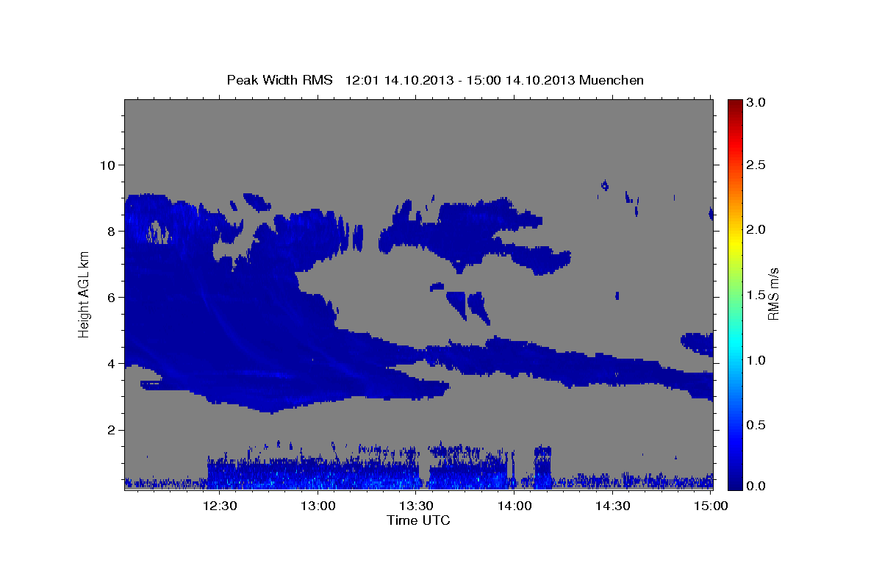Click the 'Height AGL km' axis title
Screen dimensions: 882x588
click(84, 295)
